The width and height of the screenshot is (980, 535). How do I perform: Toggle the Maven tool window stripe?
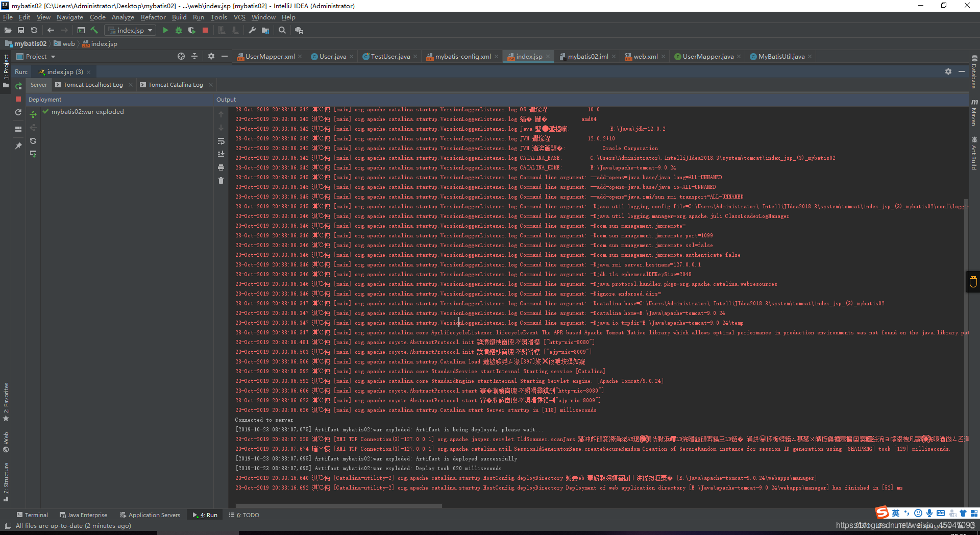tap(974, 113)
